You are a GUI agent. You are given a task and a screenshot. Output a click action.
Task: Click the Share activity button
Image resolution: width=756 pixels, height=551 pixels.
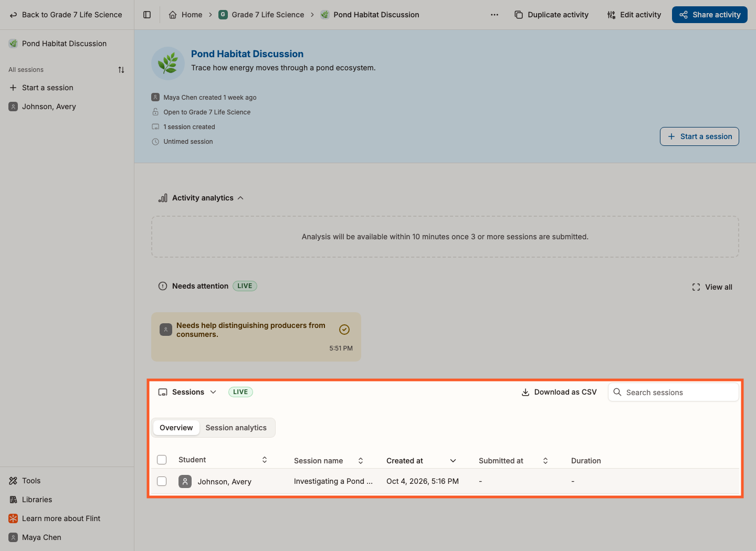tap(710, 15)
